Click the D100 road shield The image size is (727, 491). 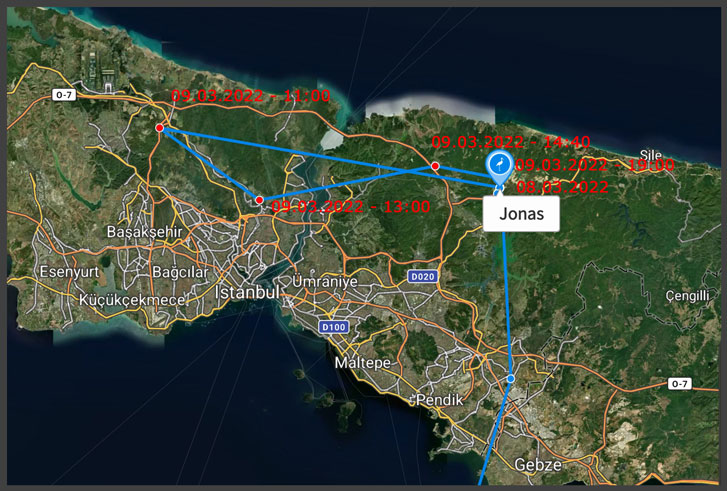pyautogui.click(x=334, y=327)
